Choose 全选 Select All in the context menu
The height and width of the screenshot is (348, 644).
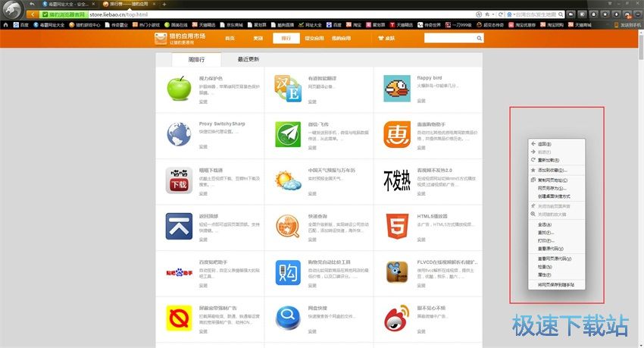(x=557, y=224)
